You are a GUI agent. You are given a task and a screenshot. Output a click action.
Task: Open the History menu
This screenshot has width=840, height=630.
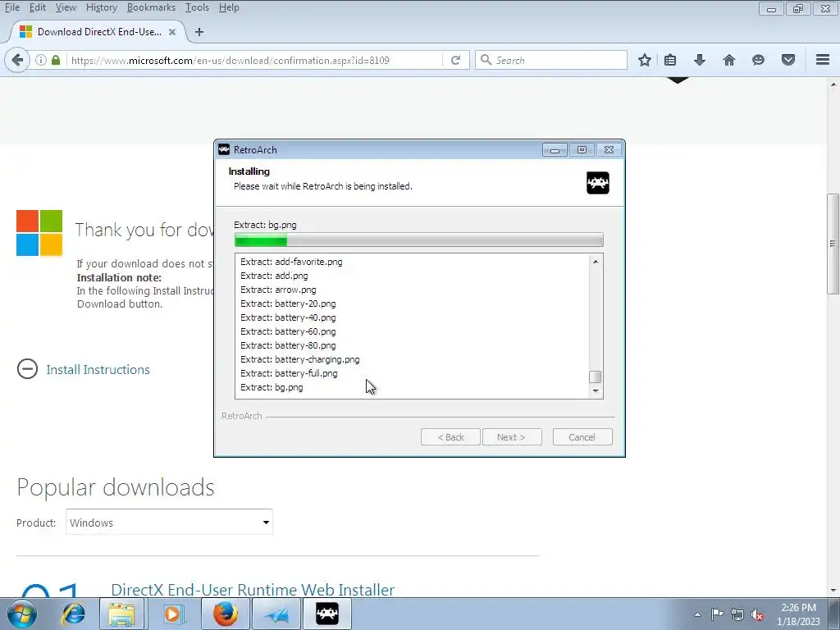(x=101, y=7)
